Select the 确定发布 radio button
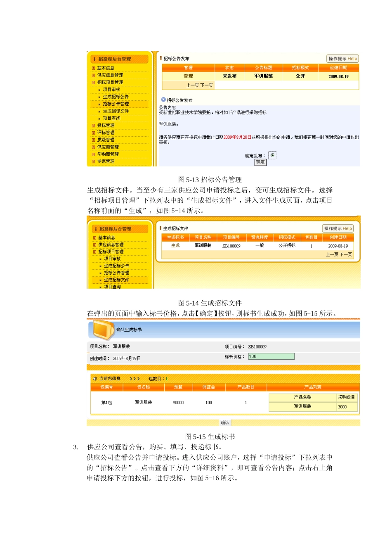The height and width of the screenshot is (555, 392). click(x=273, y=155)
